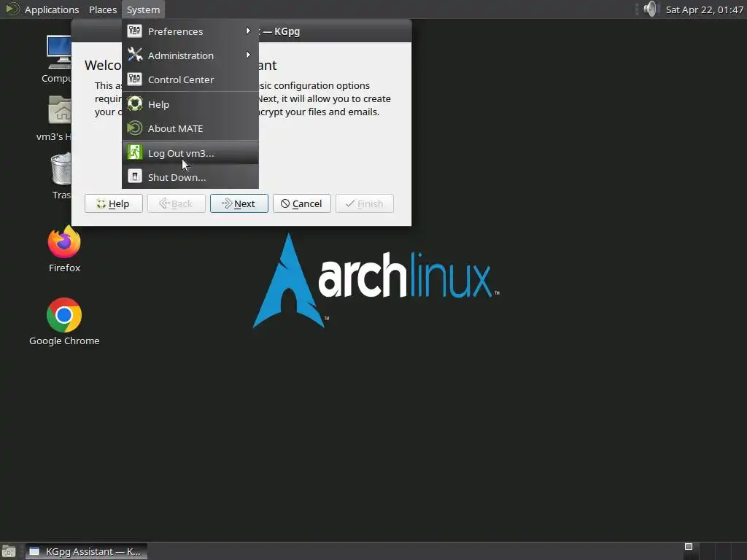Open the volume speaker icon
Screen dimensions: 747x560
650,9
